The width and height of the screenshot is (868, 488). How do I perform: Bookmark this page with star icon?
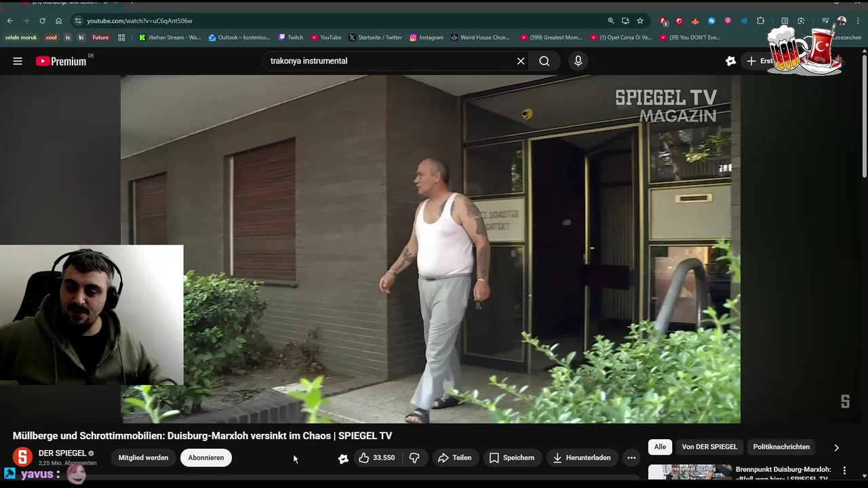pos(640,21)
